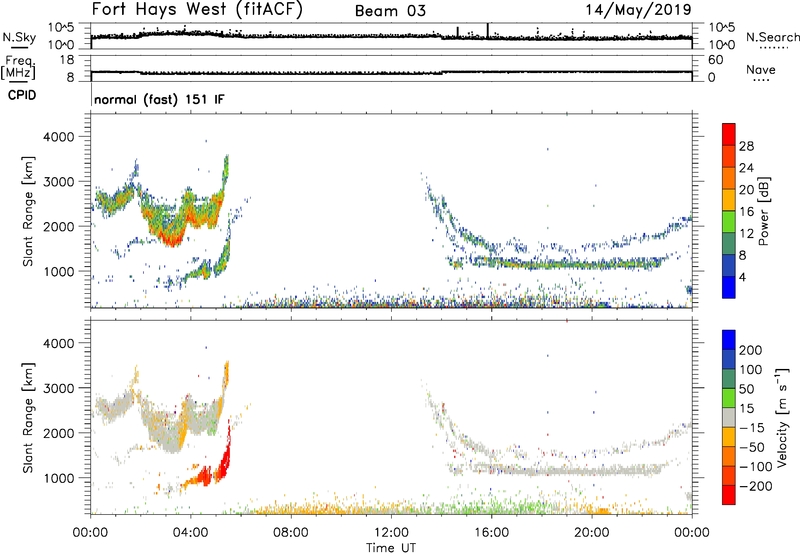The height and width of the screenshot is (554, 800).
Task: Click the 'Time UT' axis label
Action: click(x=391, y=548)
